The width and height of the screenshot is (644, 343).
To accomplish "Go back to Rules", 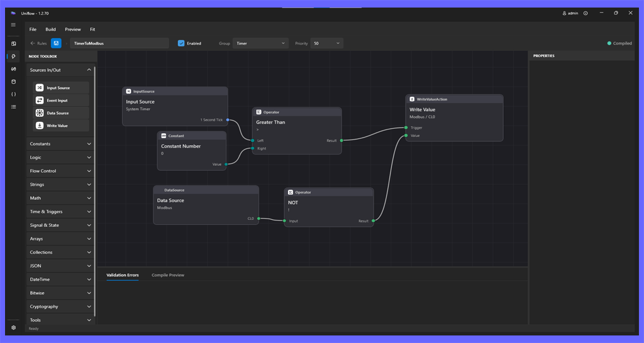I will (x=38, y=43).
